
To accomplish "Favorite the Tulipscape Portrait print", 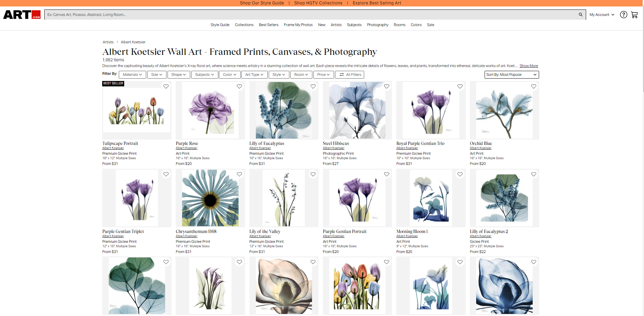I will click(166, 86).
